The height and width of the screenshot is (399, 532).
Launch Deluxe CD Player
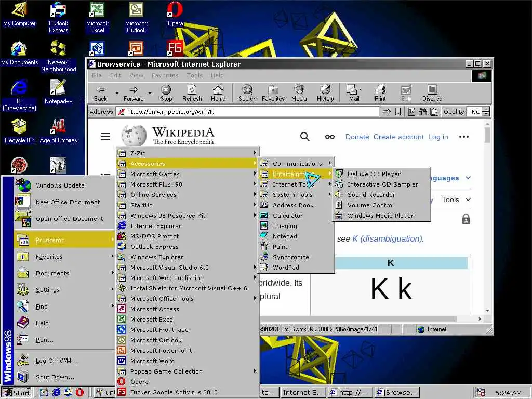tap(382, 174)
